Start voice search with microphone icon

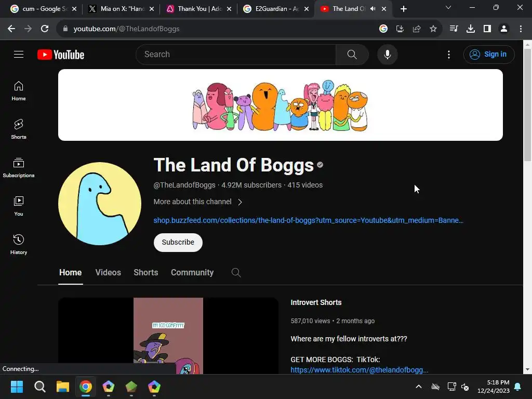pyautogui.click(x=387, y=54)
